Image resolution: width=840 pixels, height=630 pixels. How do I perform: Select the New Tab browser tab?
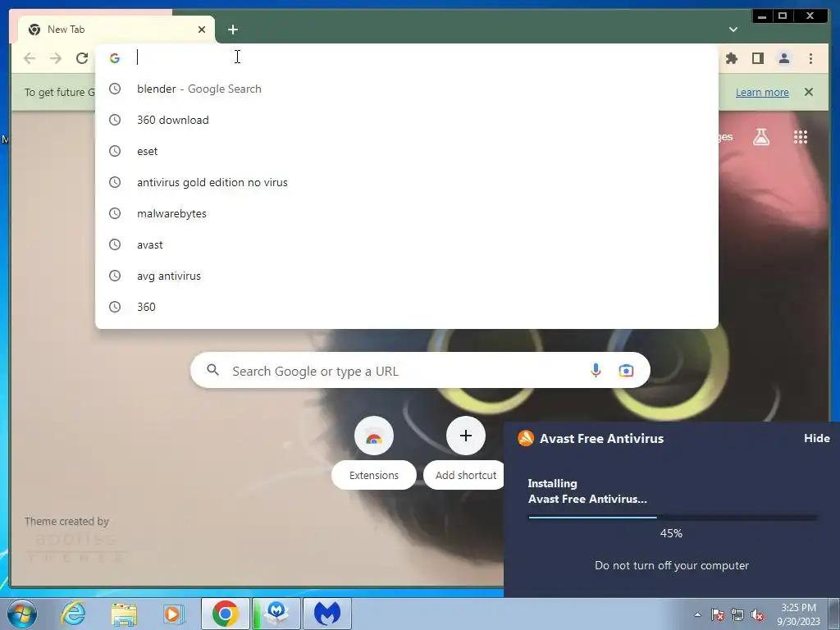pos(115,30)
